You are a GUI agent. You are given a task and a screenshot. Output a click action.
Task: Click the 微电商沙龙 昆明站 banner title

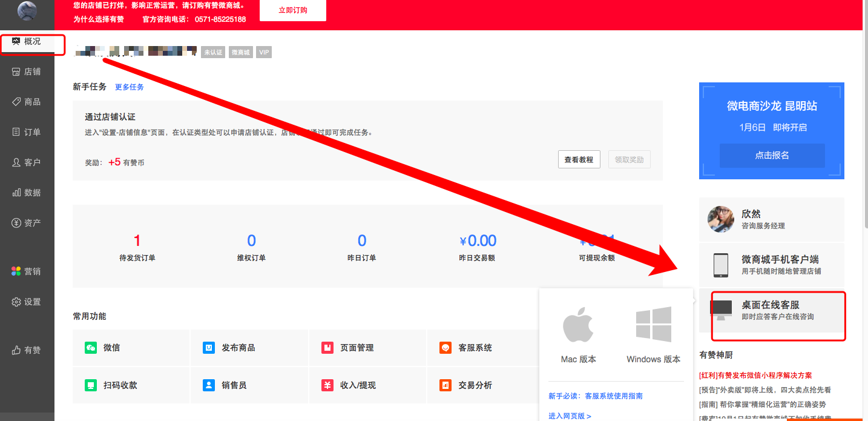(772, 106)
